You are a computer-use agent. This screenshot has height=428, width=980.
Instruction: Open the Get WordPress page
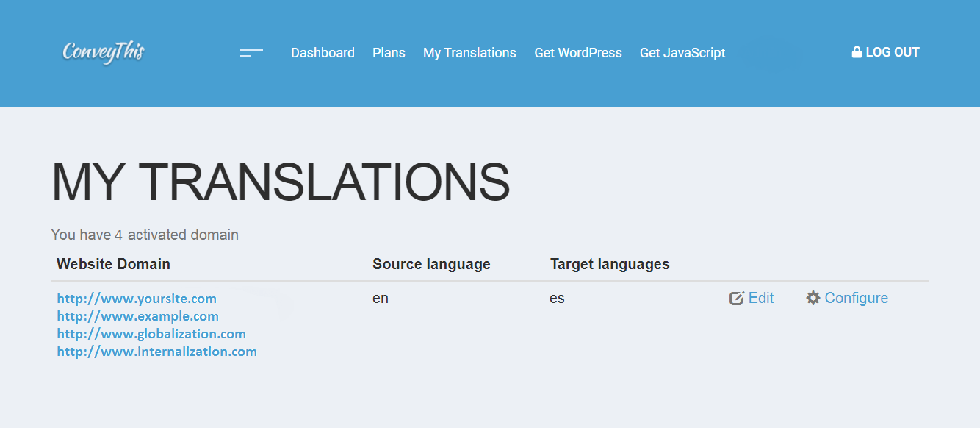click(578, 53)
